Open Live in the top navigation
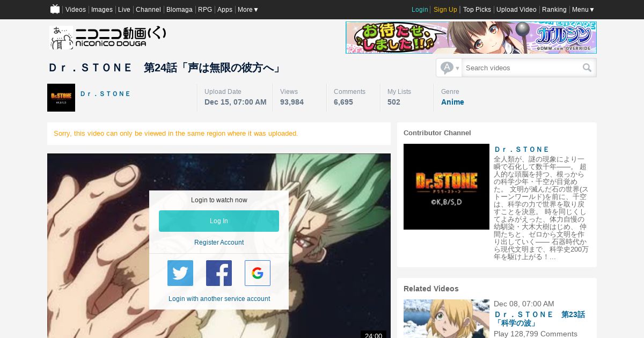Image resolution: width=644 pixels, height=338 pixels. (124, 10)
